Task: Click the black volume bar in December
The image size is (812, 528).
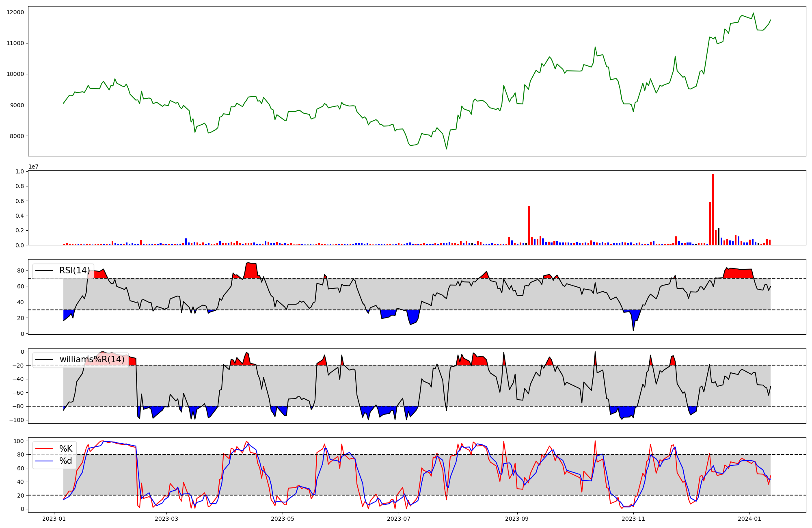Action: pyautogui.click(x=719, y=236)
